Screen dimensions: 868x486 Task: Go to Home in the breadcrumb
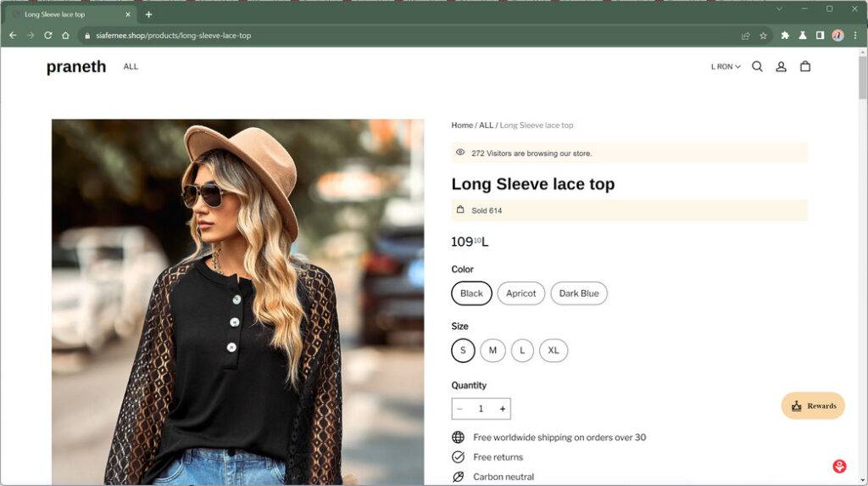462,126
